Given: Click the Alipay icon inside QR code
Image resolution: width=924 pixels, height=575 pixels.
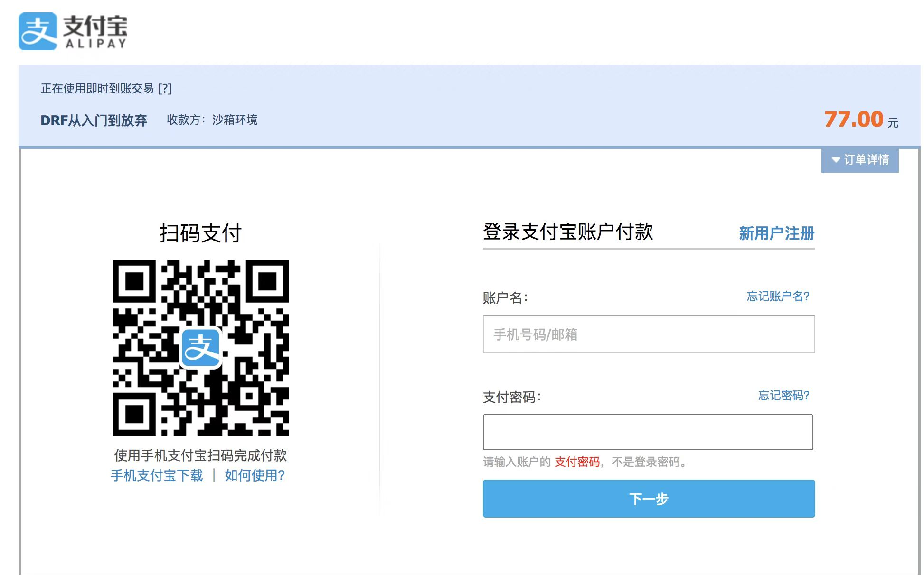Looking at the screenshot, I should click(x=201, y=348).
